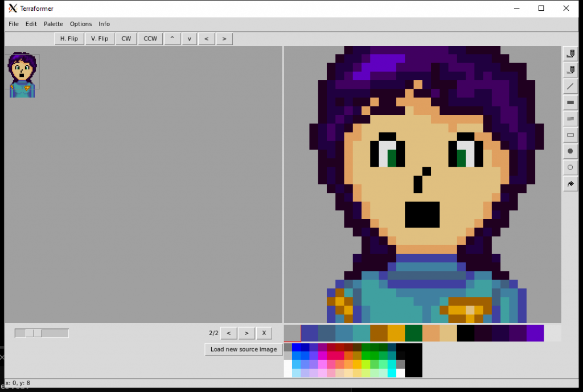Select the solid pencil draw tool
583x392 pixels.
[x=570, y=54]
